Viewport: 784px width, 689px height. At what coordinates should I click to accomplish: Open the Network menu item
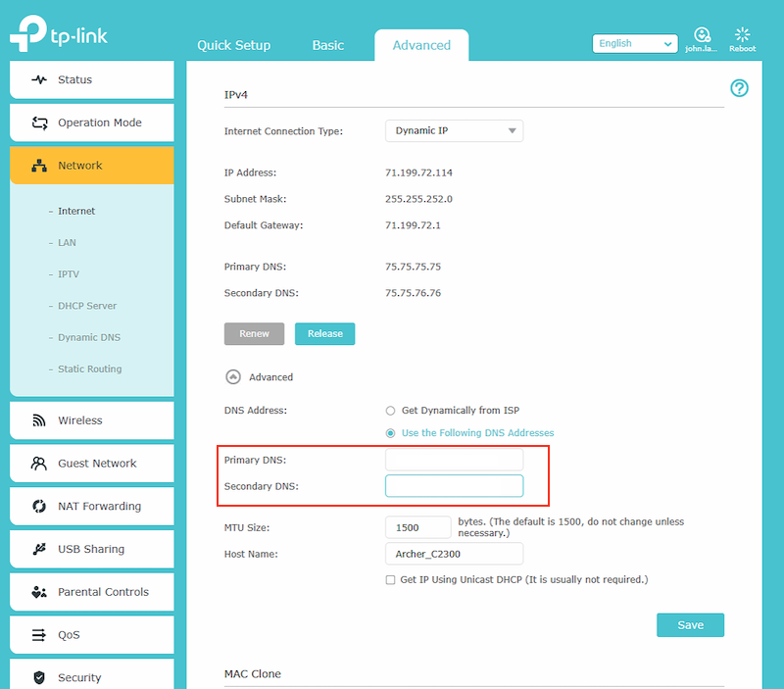pyautogui.click(x=92, y=166)
